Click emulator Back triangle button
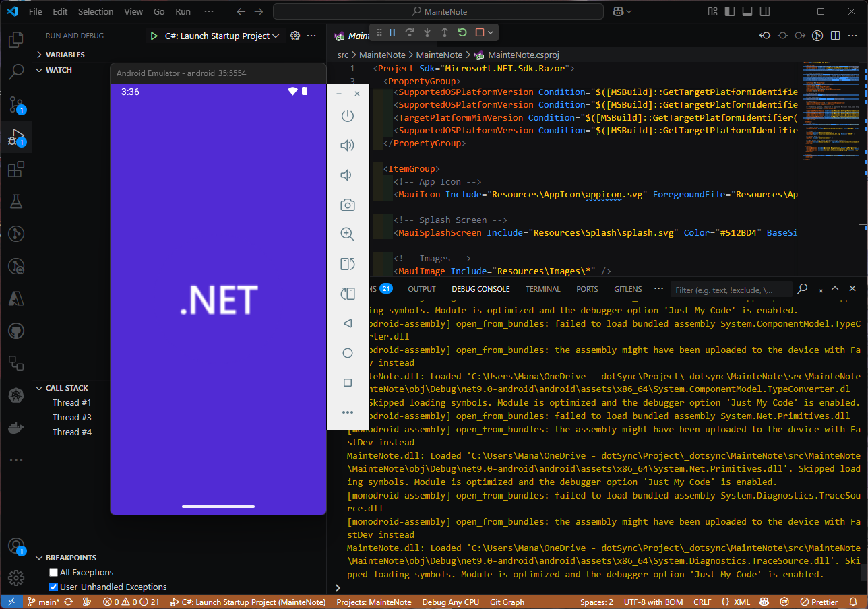The width and height of the screenshot is (868, 609). (348, 323)
